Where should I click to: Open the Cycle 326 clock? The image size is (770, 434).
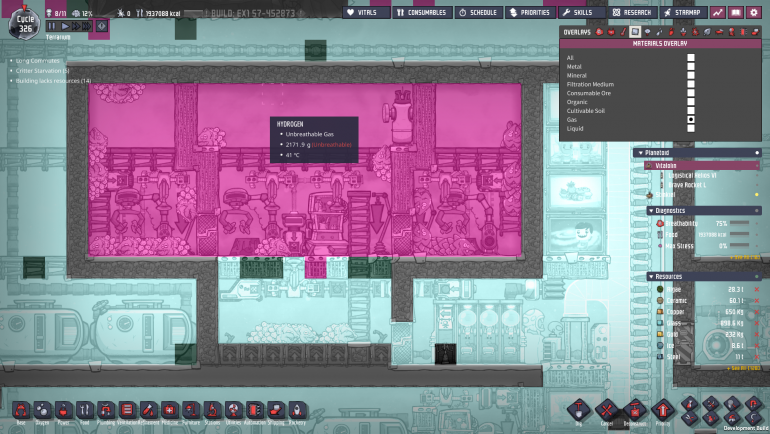25,24
